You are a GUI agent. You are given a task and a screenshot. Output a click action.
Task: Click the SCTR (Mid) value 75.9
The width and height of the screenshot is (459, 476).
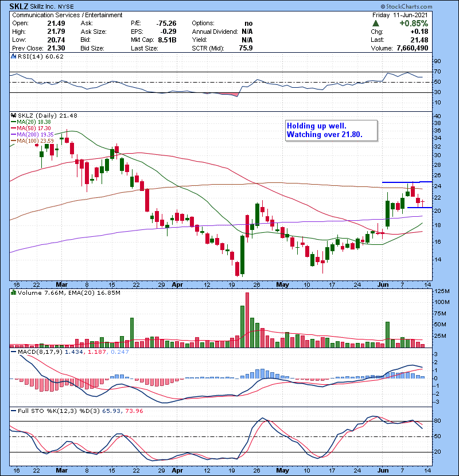(x=246, y=48)
